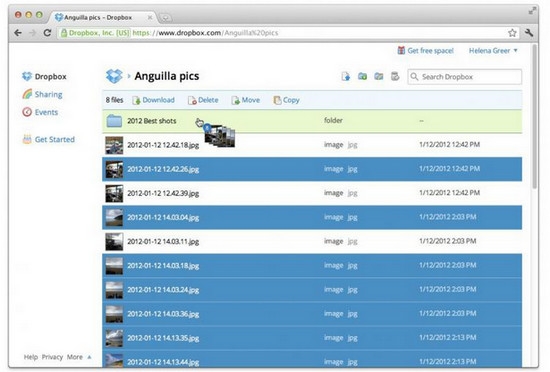Click the Events clock icon

27,112
